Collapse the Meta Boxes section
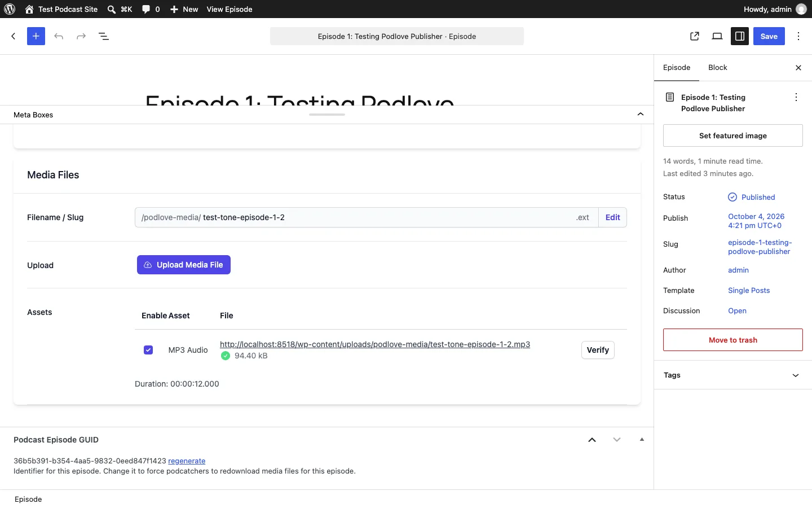 [x=641, y=115]
